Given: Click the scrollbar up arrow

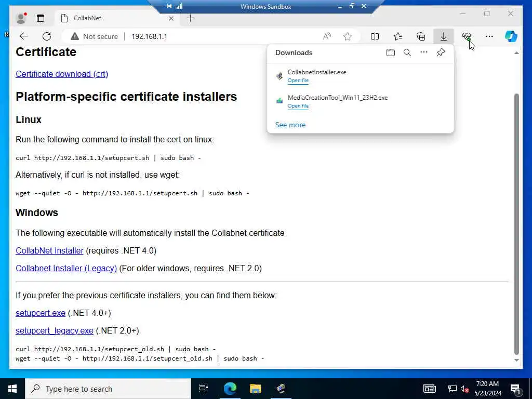Looking at the screenshot, I should 516,53.
